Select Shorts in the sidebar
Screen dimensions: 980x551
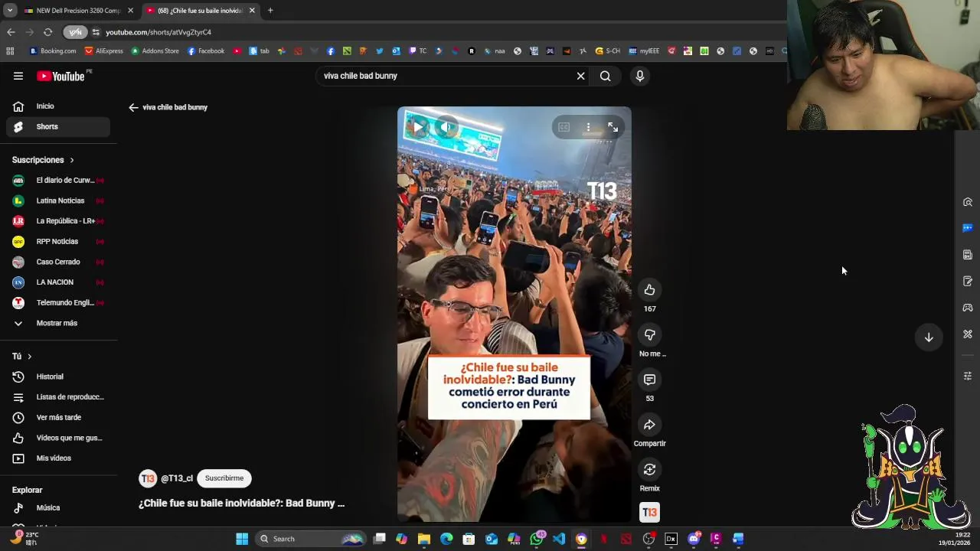[58, 126]
